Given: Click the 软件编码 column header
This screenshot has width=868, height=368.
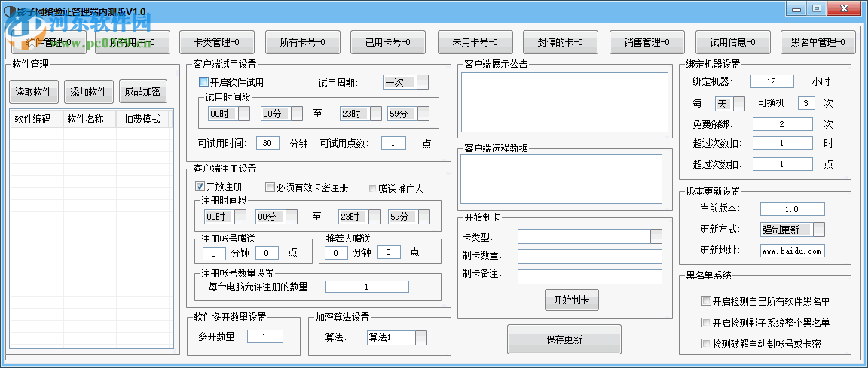Looking at the screenshot, I should point(36,119).
